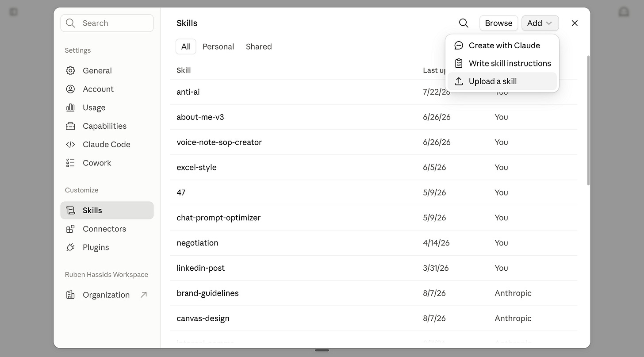Open General settings gear icon

tap(70, 71)
